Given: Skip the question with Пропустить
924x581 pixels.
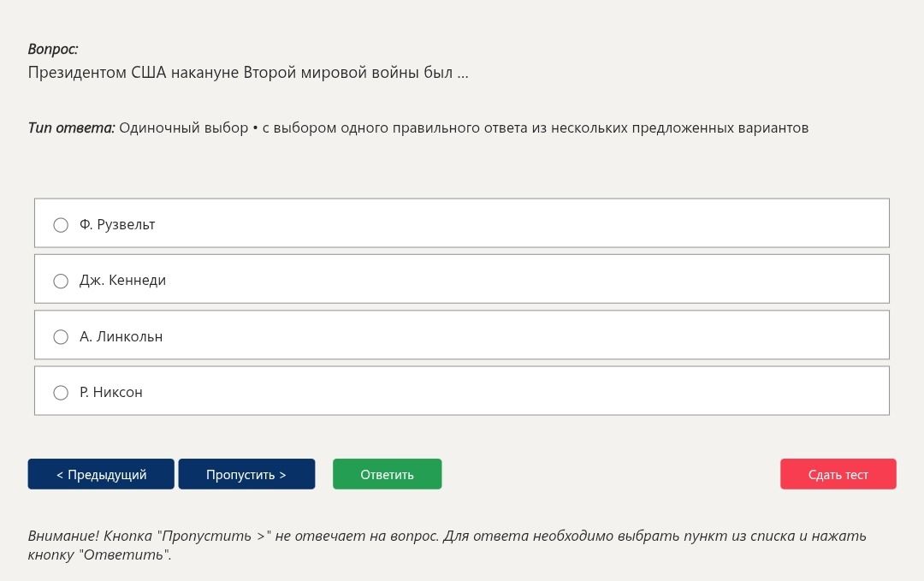Looking at the screenshot, I should (246, 474).
